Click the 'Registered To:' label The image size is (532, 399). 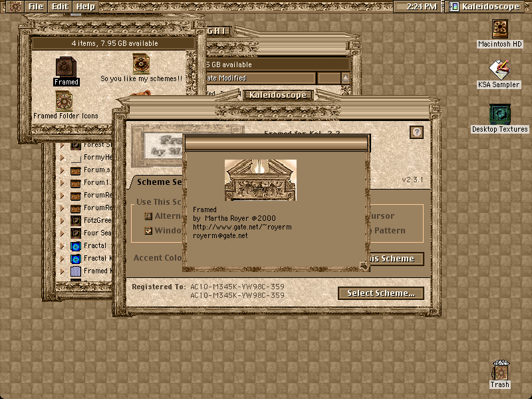point(159,287)
